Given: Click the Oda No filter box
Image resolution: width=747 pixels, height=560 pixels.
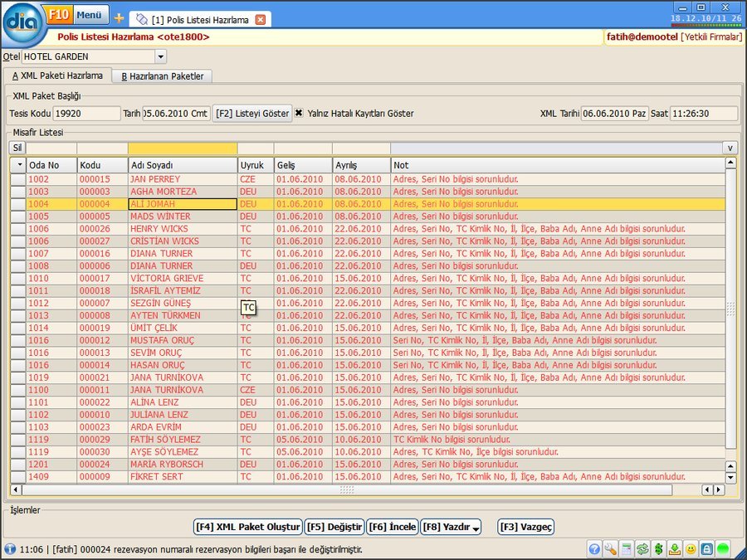Looking at the screenshot, I should point(51,149).
